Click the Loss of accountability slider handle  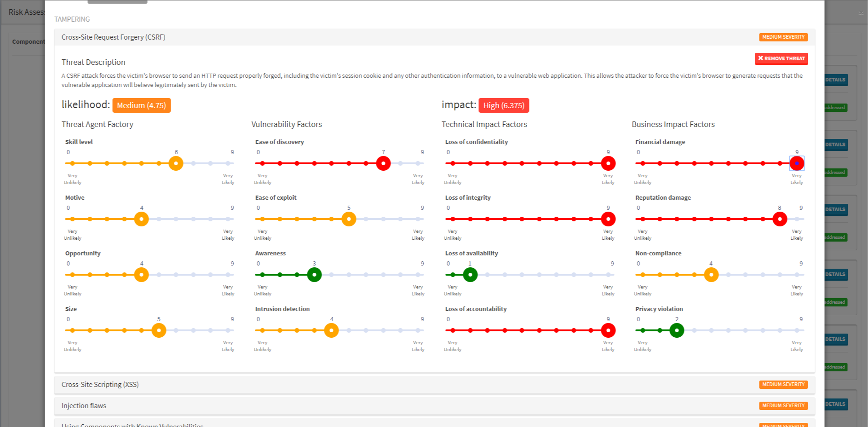[x=608, y=330]
